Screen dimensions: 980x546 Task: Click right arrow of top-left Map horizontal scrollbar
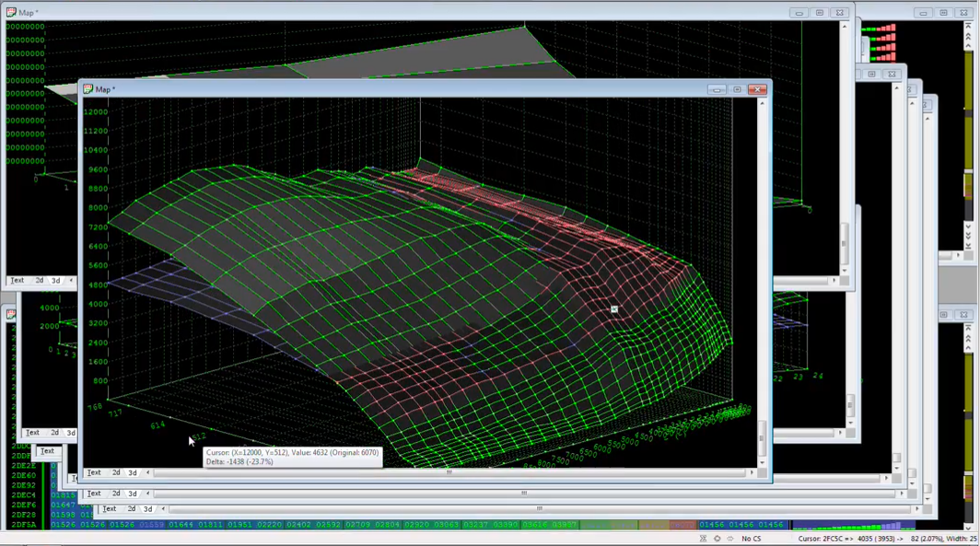[834, 281]
